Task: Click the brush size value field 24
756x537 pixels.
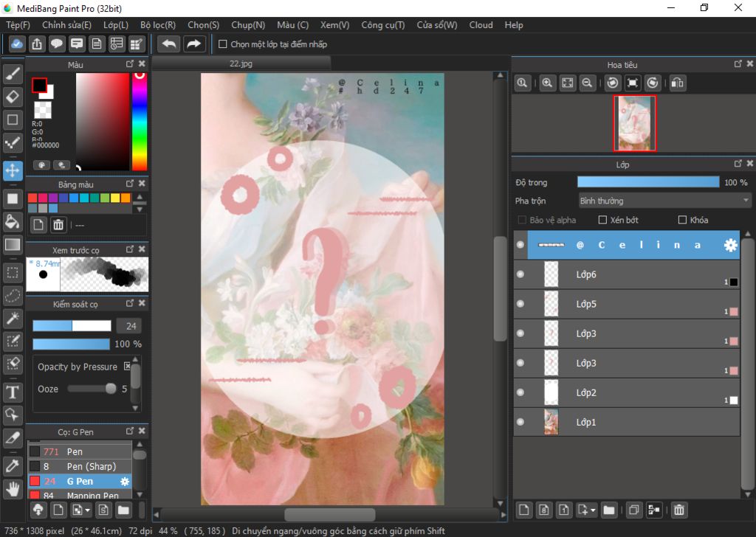Action: 131,326
